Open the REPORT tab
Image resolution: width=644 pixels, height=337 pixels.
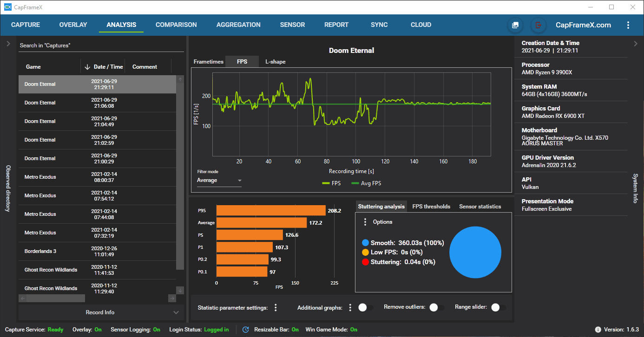tap(336, 25)
